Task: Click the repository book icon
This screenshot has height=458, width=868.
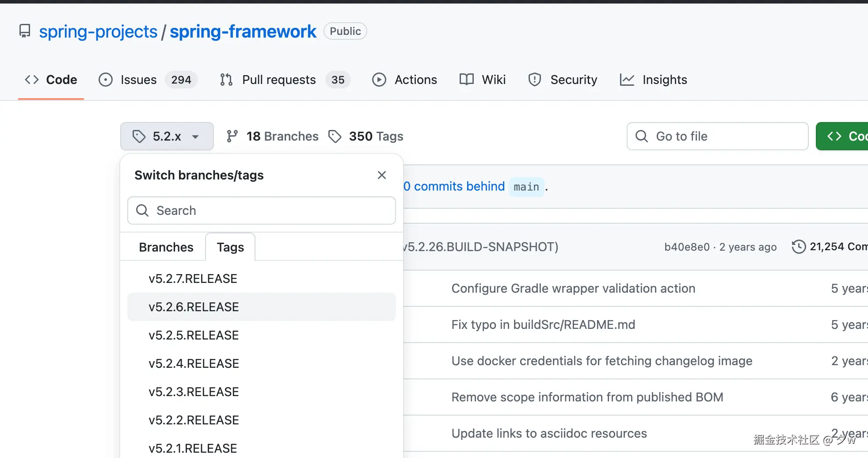Action: pyautogui.click(x=25, y=31)
